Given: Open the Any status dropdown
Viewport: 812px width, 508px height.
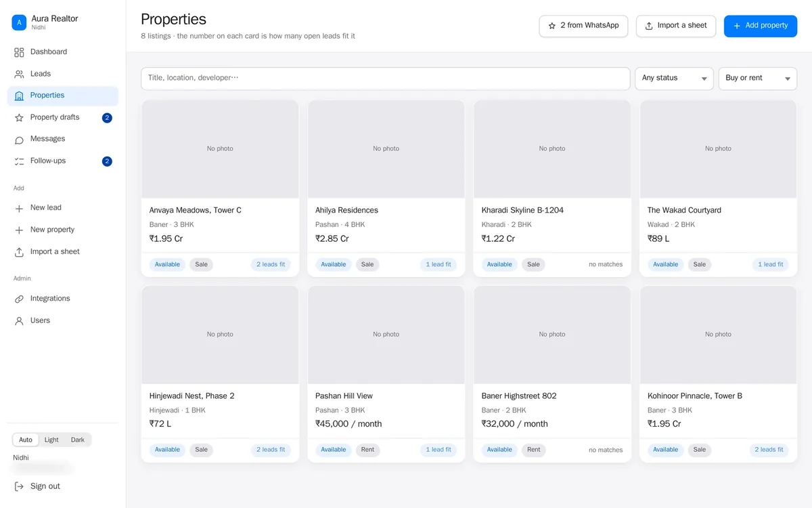Looking at the screenshot, I should pos(674,79).
